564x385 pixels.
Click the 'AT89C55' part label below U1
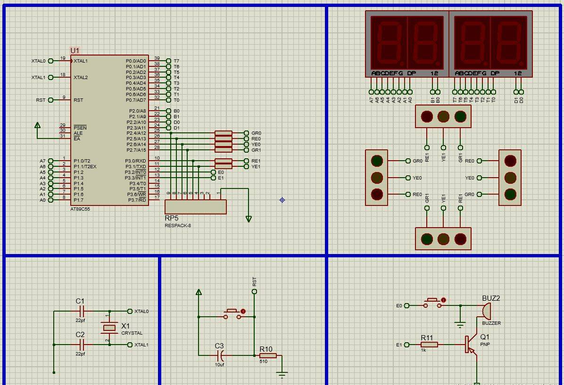[80, 209]
